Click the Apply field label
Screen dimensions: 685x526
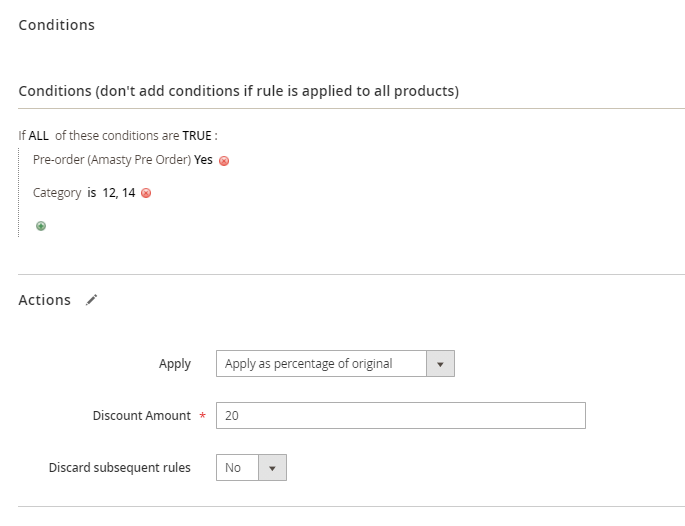(x=175, y=364)
